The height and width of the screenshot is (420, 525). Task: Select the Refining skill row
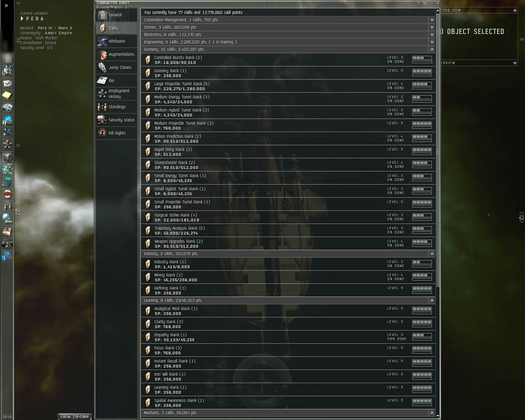tap(288, 290)
